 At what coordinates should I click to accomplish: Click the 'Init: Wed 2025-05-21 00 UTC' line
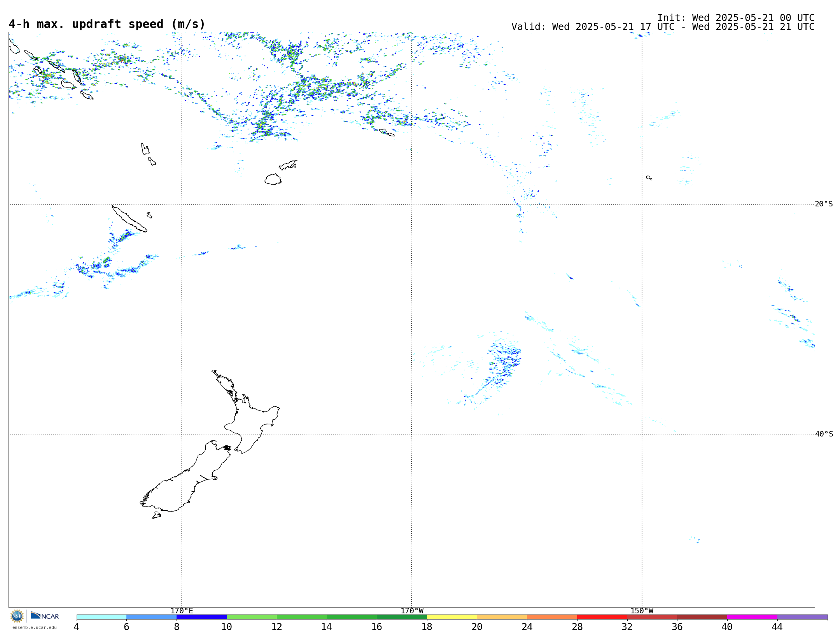[736, 18]
